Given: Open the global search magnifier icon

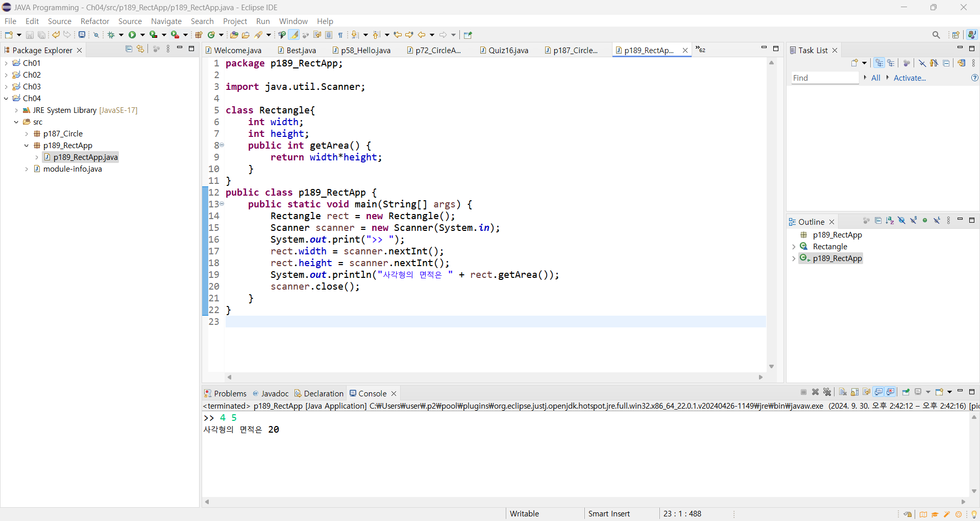Looking at the screenshot, I should click(x=936, y=35).
